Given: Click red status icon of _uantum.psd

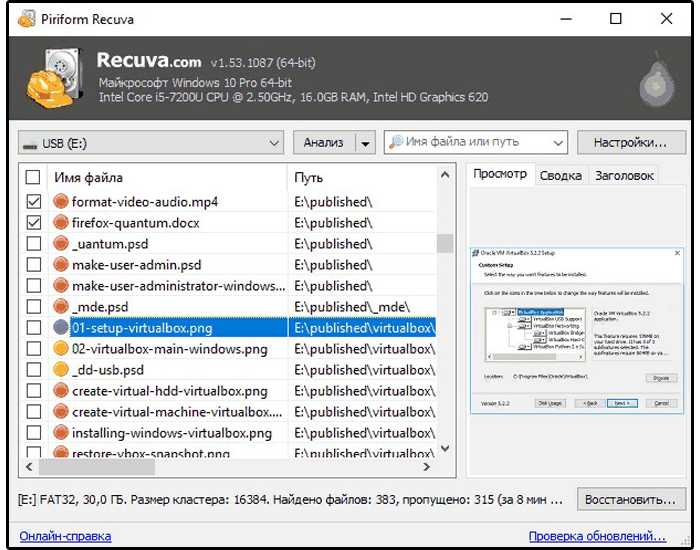Looking at the screenshot, I should (x=61, y=243).
